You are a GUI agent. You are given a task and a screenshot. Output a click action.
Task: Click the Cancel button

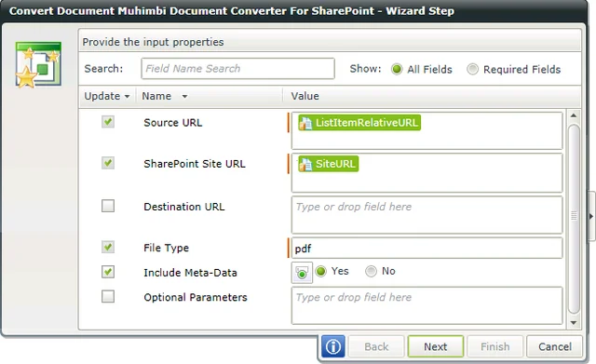[555, 346]
